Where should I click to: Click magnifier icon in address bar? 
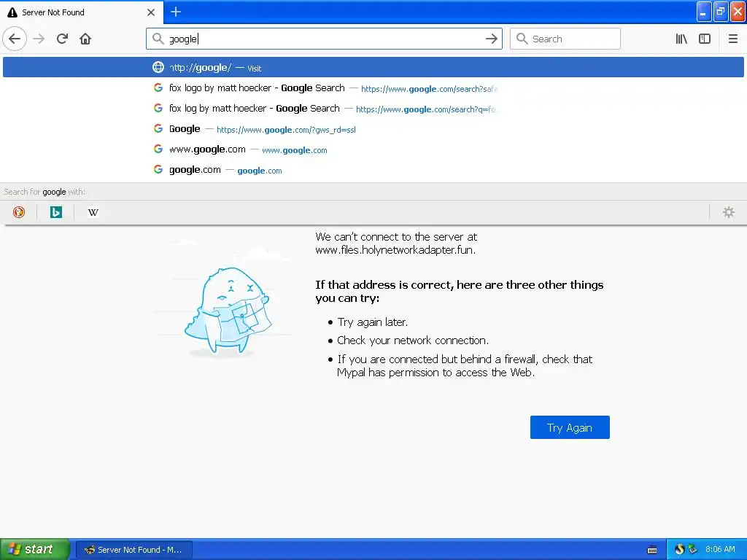click(x=158, y=39)
